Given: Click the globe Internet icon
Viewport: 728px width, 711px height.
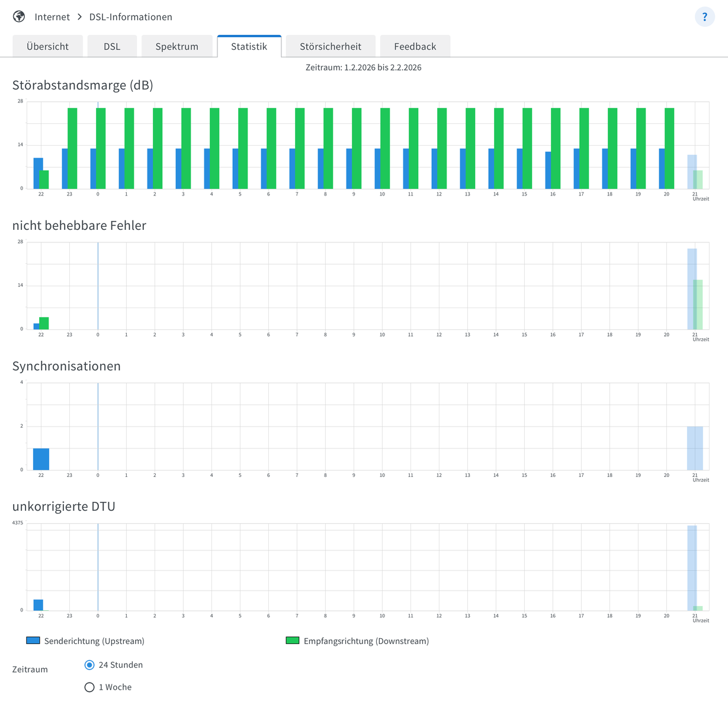Looking at the screenshot, I should [x=19, y=17].
